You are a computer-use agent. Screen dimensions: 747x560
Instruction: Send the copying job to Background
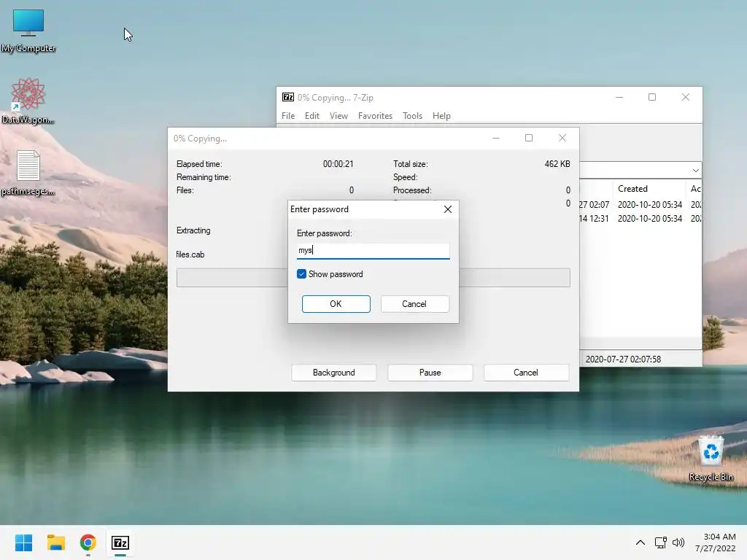click(334, 373)
